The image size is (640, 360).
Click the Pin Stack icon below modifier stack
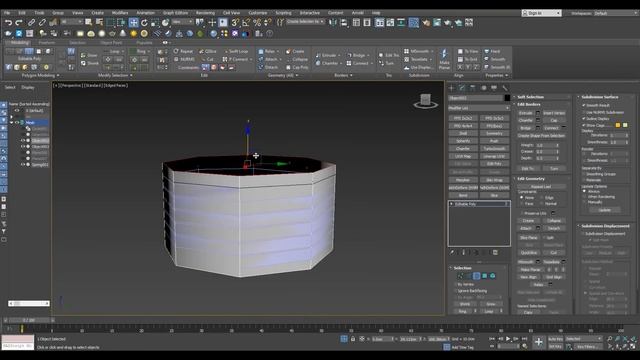point(452,253)
